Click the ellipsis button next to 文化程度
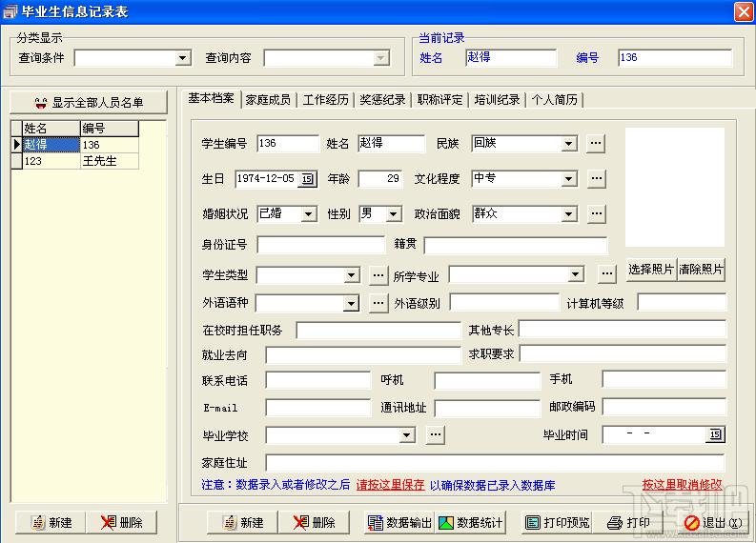This screenshot has width=756, height=543. click(596, 179)
